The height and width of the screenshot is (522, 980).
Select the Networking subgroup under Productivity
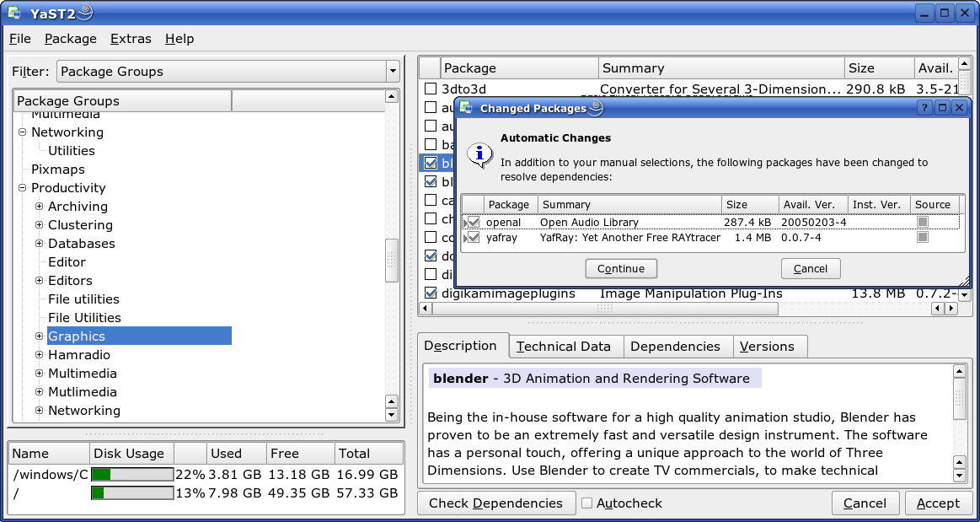tap(83, 411)
